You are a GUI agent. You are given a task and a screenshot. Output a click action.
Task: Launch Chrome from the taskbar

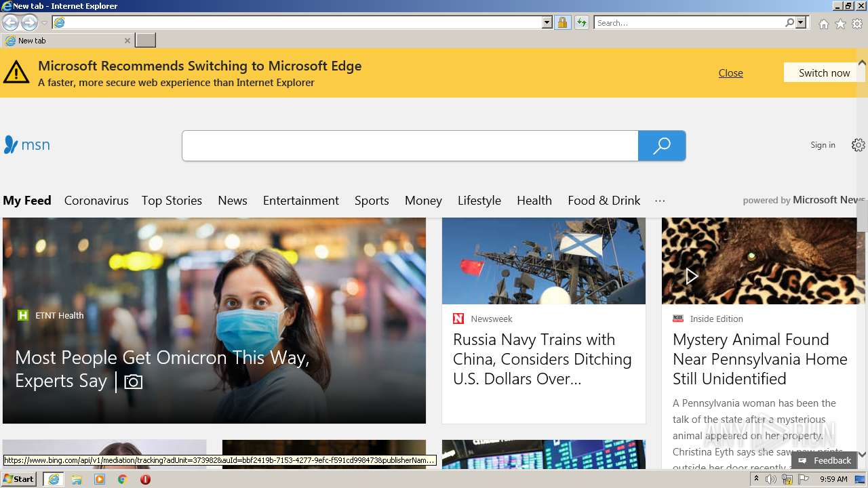click(123, 479)
